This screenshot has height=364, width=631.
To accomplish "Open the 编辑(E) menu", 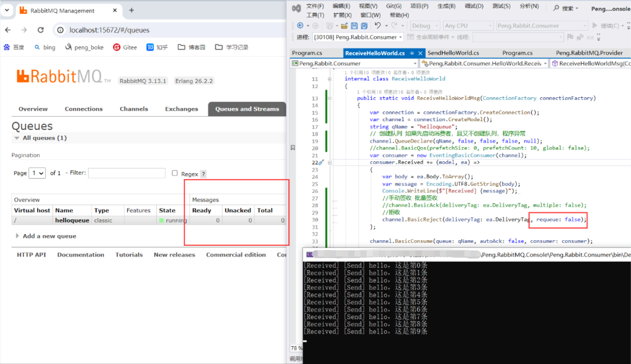I will 341,6.
